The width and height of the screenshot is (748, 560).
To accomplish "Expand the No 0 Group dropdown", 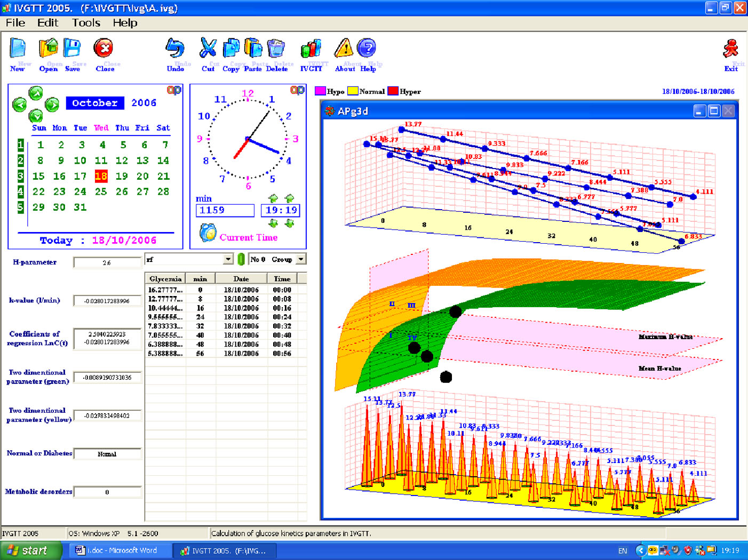I will pos(301,259).
